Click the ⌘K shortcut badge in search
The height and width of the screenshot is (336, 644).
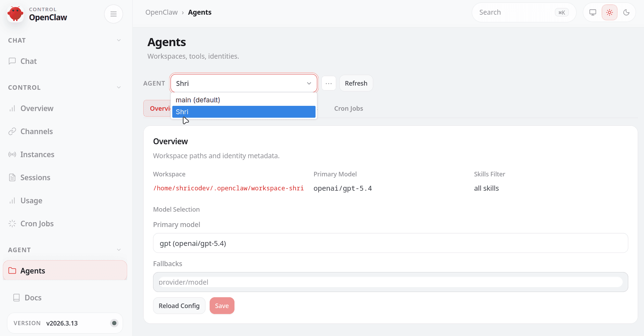(562, 13)
